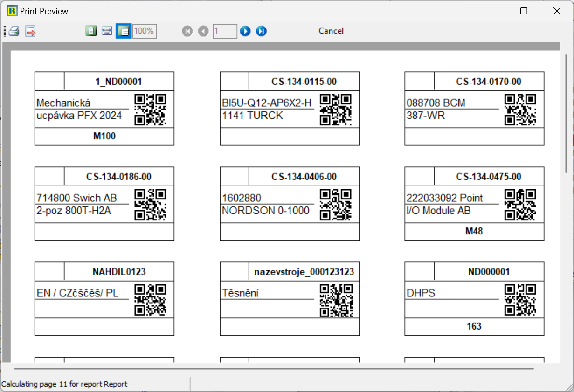Click label title 1_ND00001
This screenshot has height=392, width=574.
pyautogui.click(x=118, y=82)
